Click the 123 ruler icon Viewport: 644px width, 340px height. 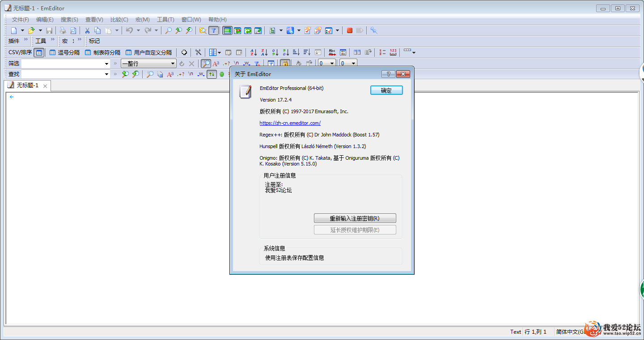pyautogui.click(x=393, y=52)
